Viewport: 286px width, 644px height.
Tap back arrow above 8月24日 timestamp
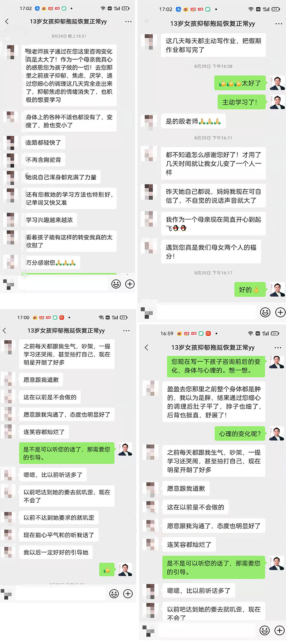pyautogui.click(x=7, y=21)
